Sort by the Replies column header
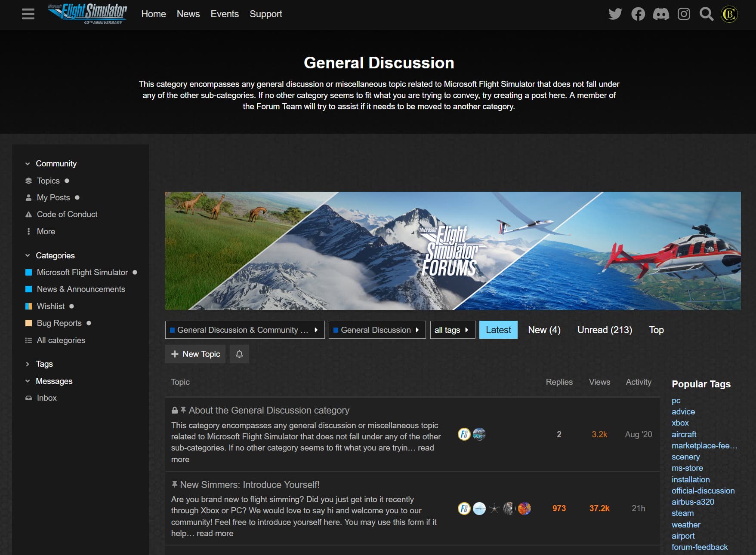The height and width of the screenshot is (555, 756). pyautogui.click(x=559, y=382)
